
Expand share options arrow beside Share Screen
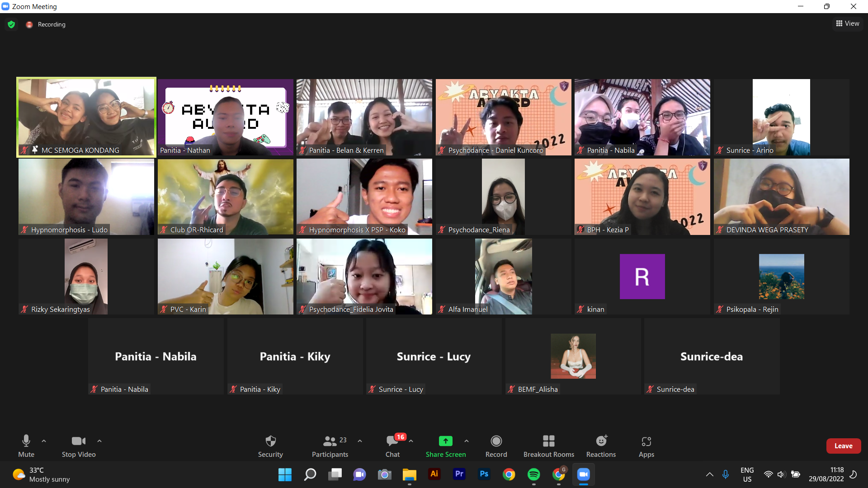point(467,441)
